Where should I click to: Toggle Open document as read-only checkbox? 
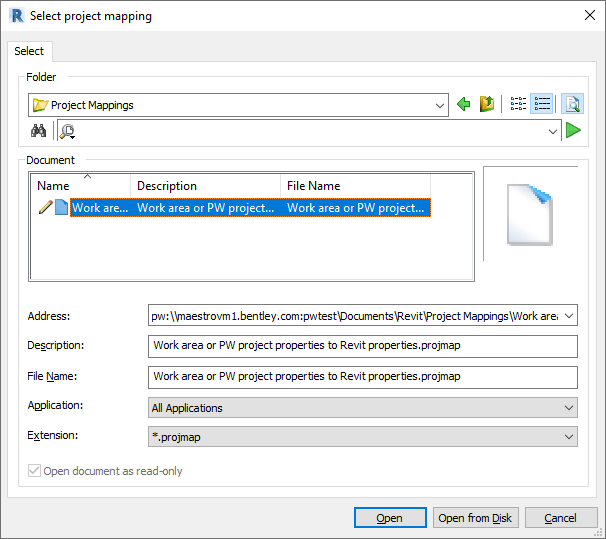point(35,471)
